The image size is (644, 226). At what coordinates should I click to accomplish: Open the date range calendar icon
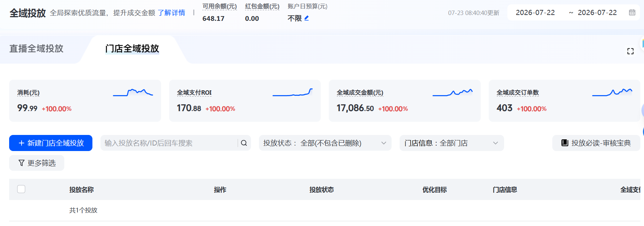click(x=632, y=12)
